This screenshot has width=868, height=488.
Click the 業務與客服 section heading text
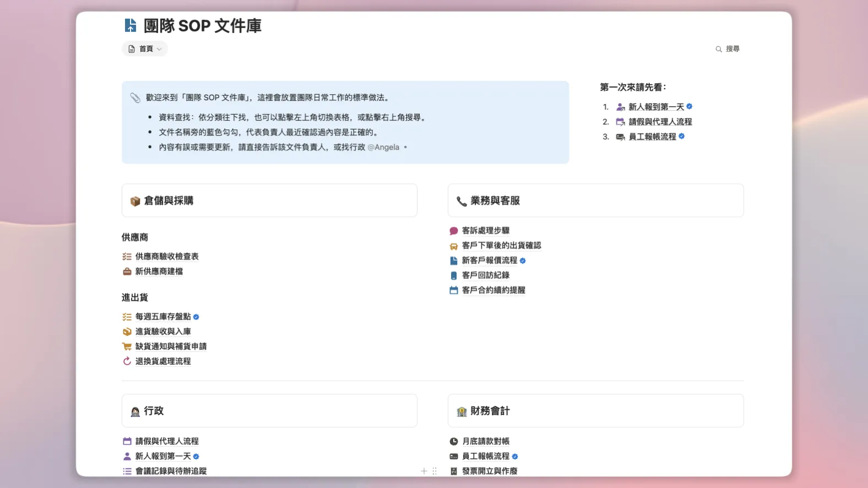[x=495, y=200]
